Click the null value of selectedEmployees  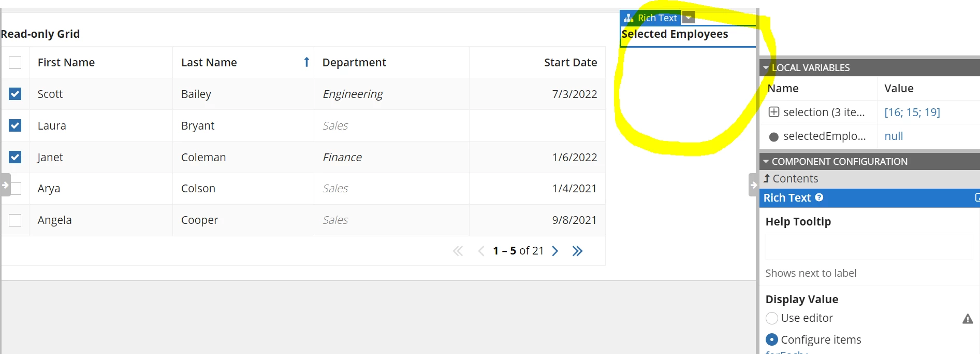[894, 136]
